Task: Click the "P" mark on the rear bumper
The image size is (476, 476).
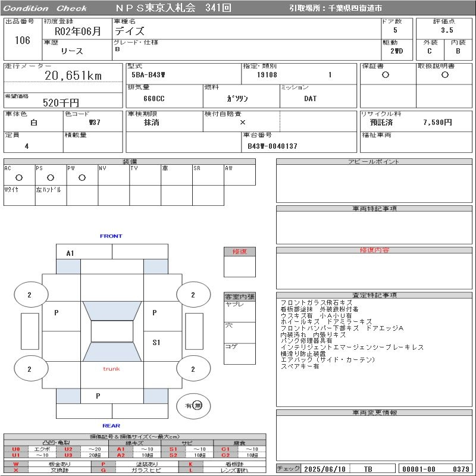Action: [x=98, y=396]
